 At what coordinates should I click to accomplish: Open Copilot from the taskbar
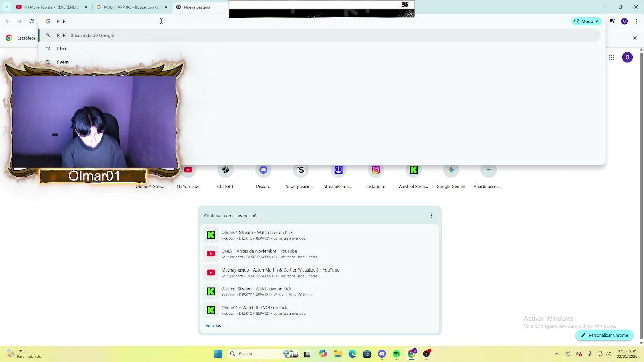(x=323, y=354)
